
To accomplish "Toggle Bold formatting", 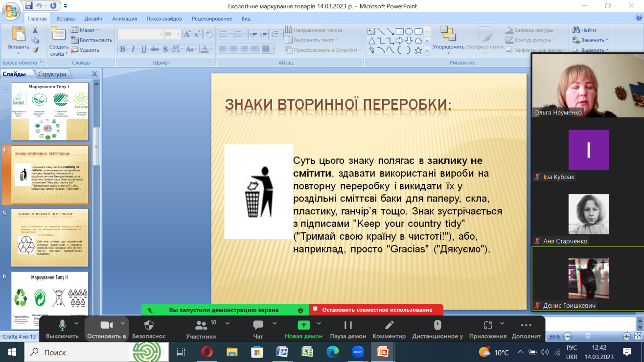I will (x=122, y=49).
